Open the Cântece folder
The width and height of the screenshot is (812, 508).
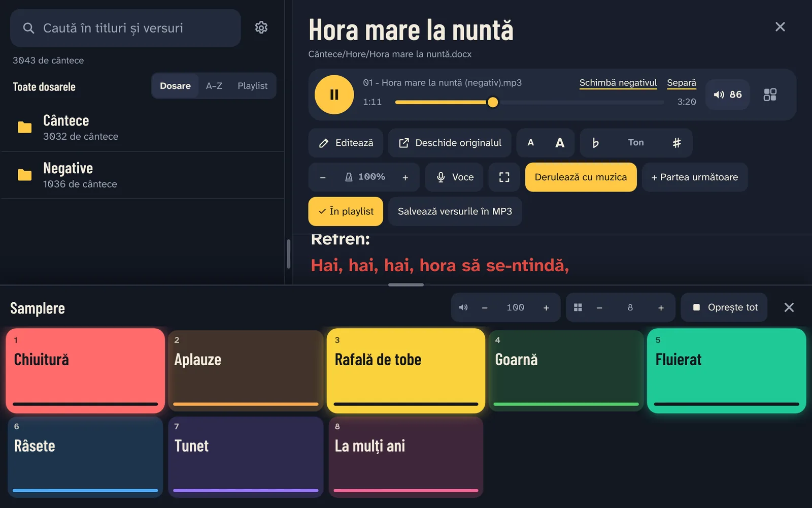[143, 128]
